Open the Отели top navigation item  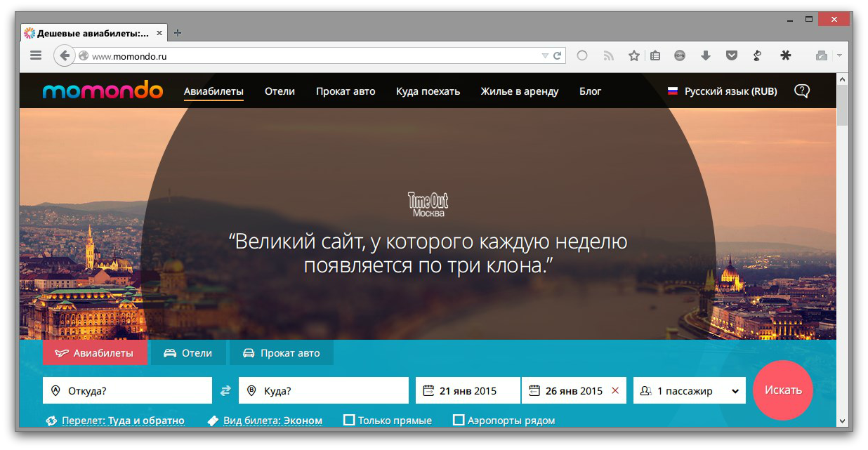coord(280,91)
